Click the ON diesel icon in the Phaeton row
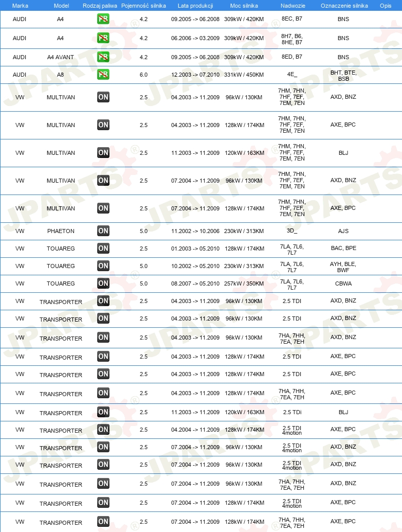 coord(103,231)
